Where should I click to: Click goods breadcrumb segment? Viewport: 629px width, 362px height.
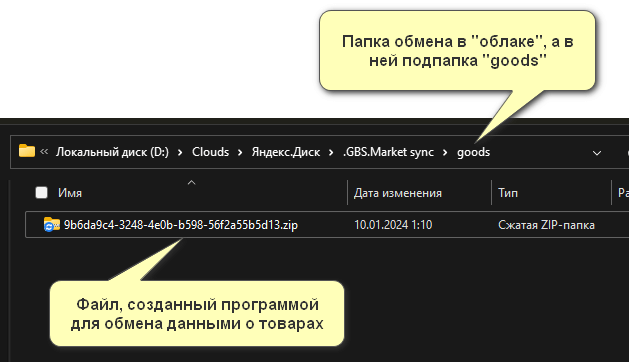473,153
